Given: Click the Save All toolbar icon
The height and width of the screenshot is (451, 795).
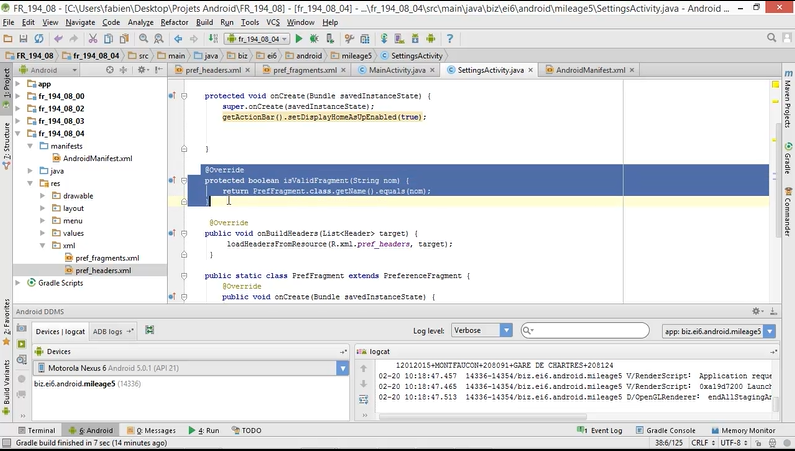Looking at the screenshot, I should (x=23, y=38).
